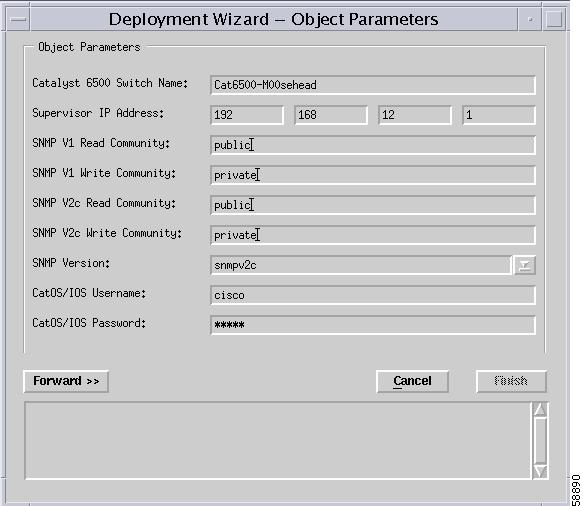Select the snmpv2c version combo box
Image resolution: width=583 pixels, height=506 pixels.
click(x=361, y=265)
